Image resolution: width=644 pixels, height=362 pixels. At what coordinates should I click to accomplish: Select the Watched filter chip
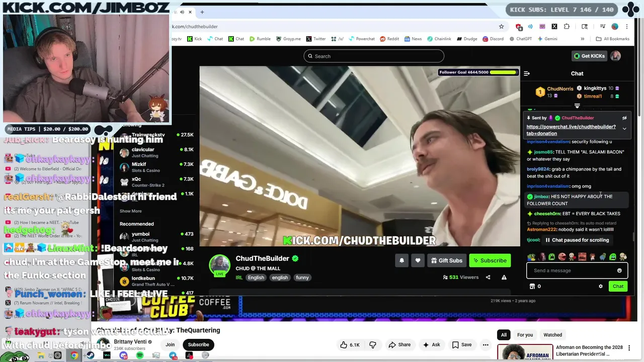pos(552,335)
